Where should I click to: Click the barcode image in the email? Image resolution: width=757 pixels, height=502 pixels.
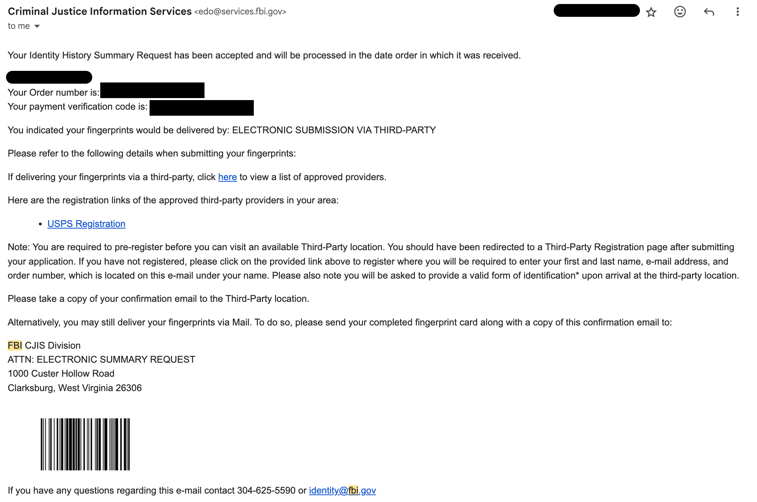coord(85,444)
